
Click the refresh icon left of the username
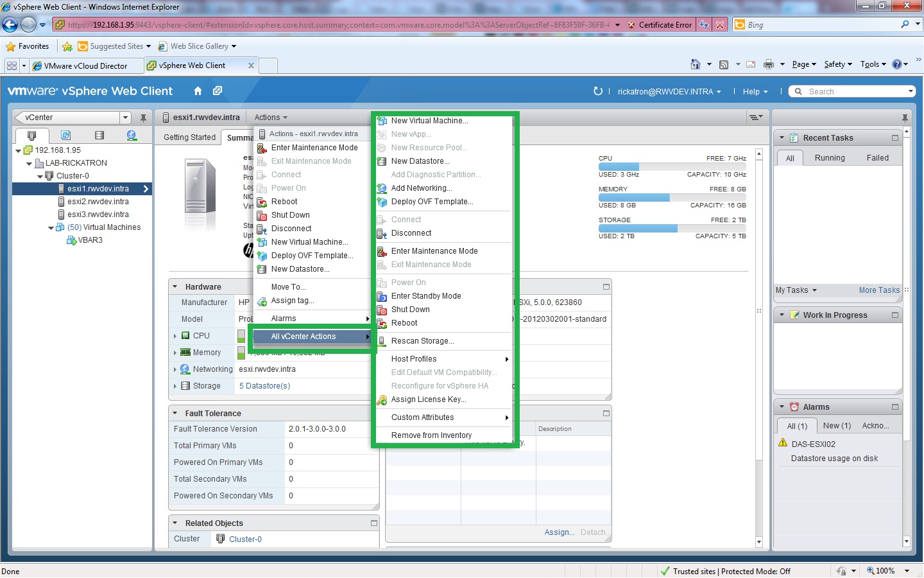(x=598, y=91)
